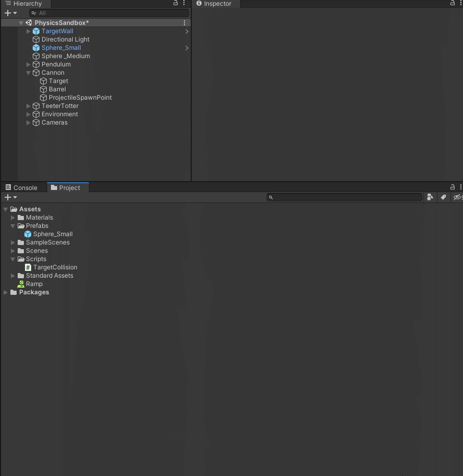Collapse the Cannon object in Hierarchy
This screenshot has height=476, width=463.
(29, 73)
